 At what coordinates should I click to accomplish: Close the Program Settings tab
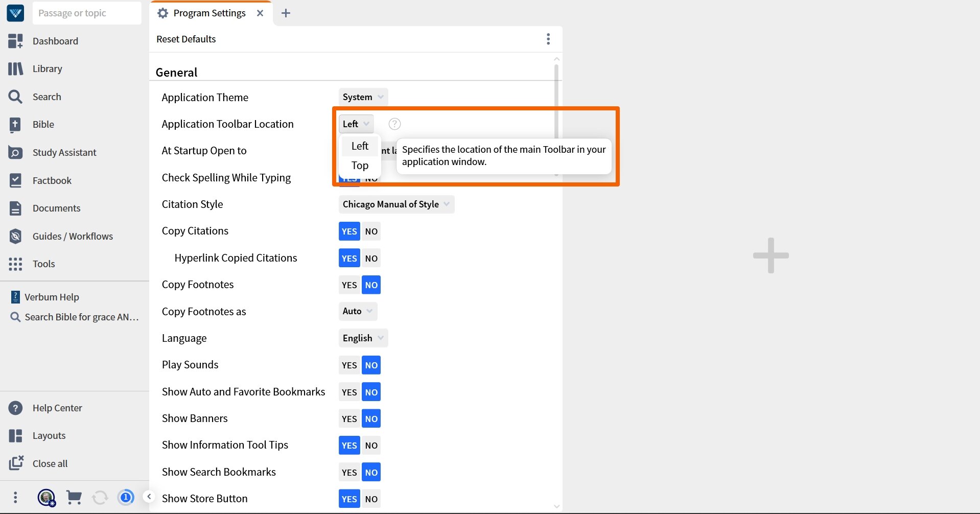(260, 13)
